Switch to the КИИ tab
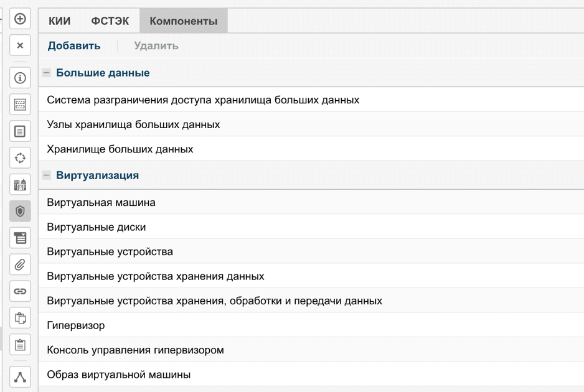Viewport: 584px width, 392px height. (x=60, y=21)
